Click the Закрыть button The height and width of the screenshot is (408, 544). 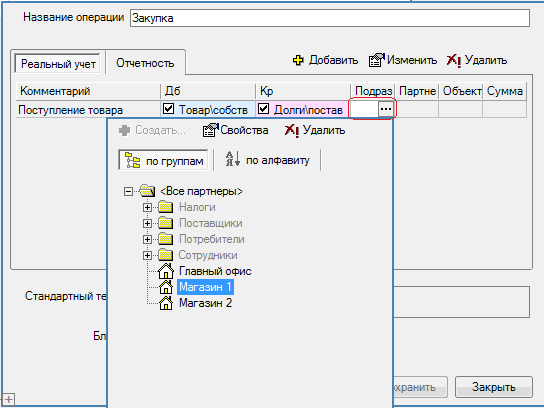click(494, 387)
